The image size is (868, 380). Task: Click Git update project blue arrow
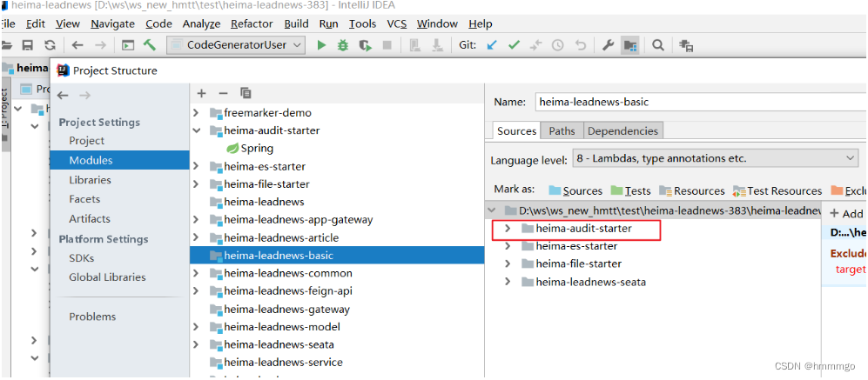click(492, 45)
